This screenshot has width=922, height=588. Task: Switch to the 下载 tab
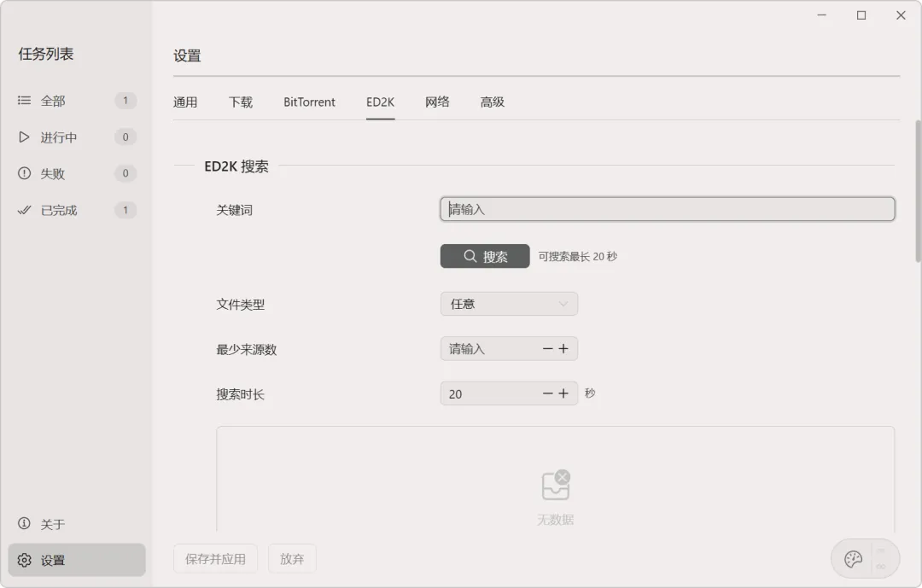(241, 102)
